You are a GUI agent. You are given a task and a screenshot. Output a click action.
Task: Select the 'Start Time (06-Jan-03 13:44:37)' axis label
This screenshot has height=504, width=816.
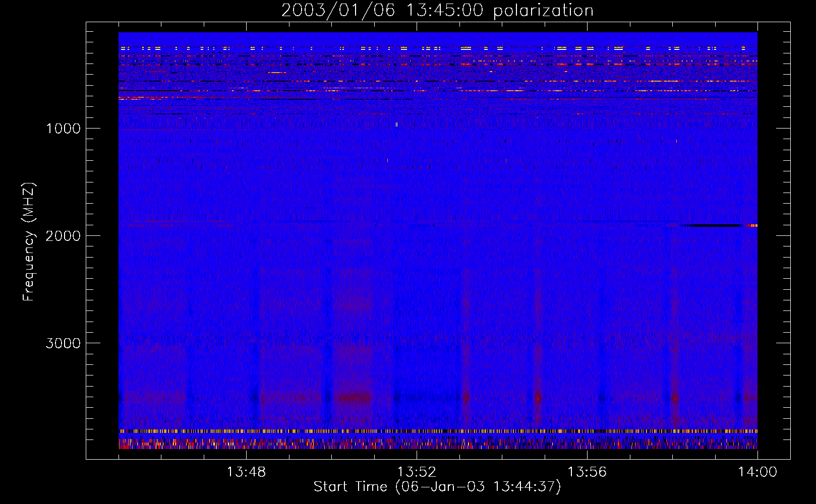click(437, 487)
